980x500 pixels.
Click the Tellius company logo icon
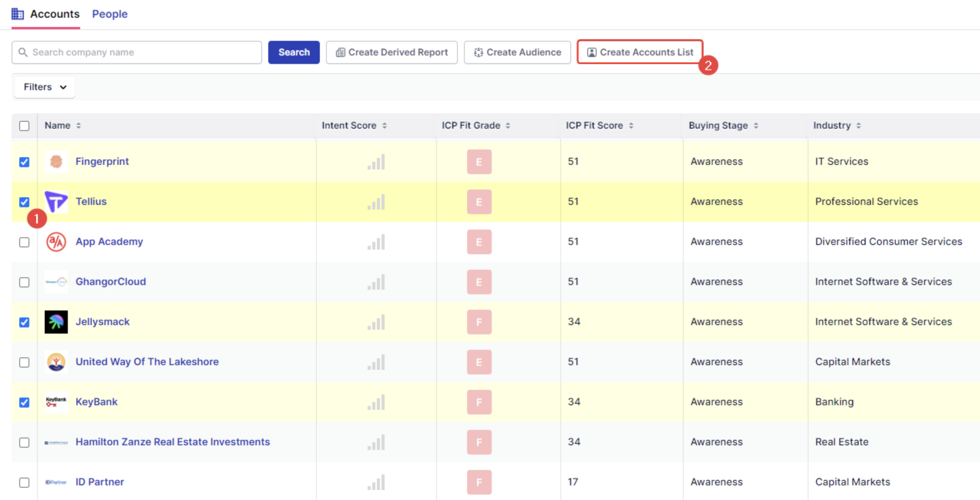click(56, 201)
